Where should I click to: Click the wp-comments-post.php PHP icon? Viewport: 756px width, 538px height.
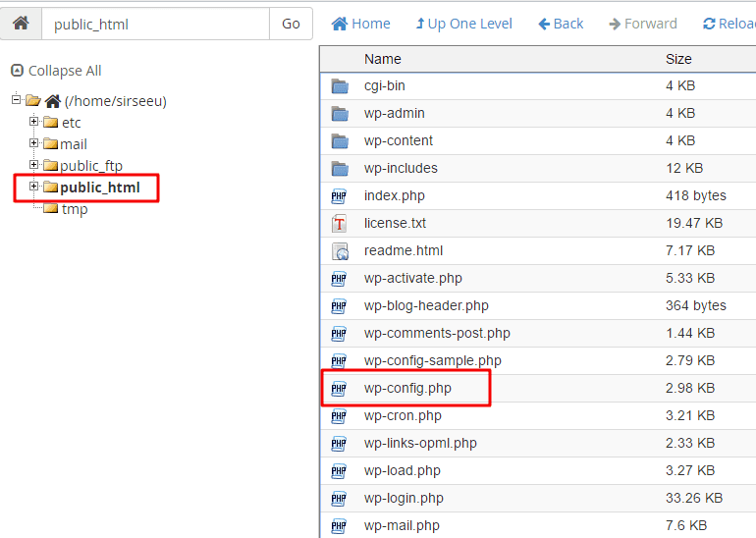[x=339, y=334]
